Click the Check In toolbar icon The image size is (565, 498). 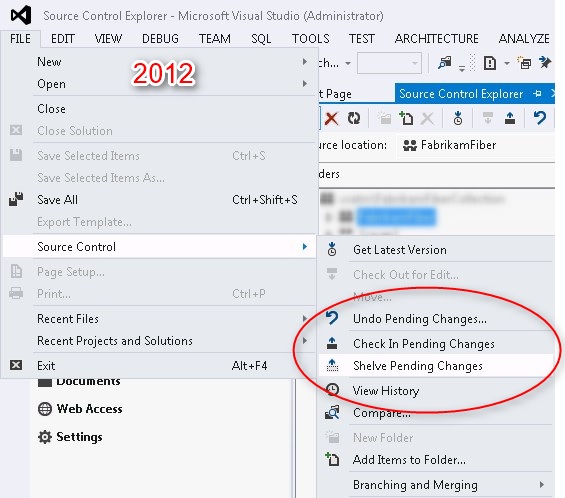[510, 118]
